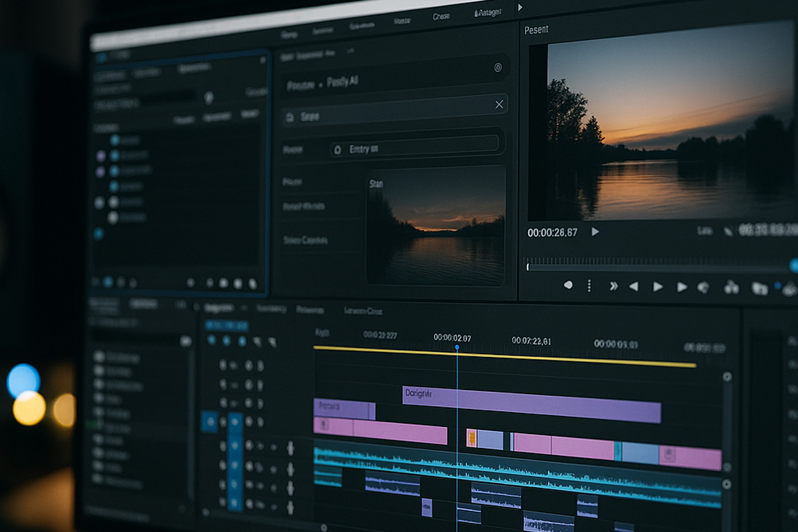Click the top audio track microphone icon

pyautogui.click(x=290, y=448)
